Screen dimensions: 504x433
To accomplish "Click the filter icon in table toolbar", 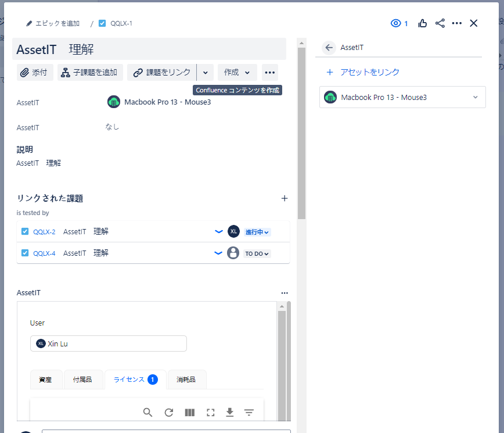I will [x=249, y=412].
